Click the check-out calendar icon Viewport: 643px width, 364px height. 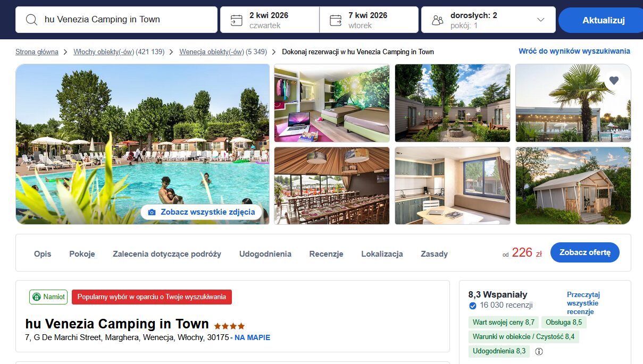point(336,20)
